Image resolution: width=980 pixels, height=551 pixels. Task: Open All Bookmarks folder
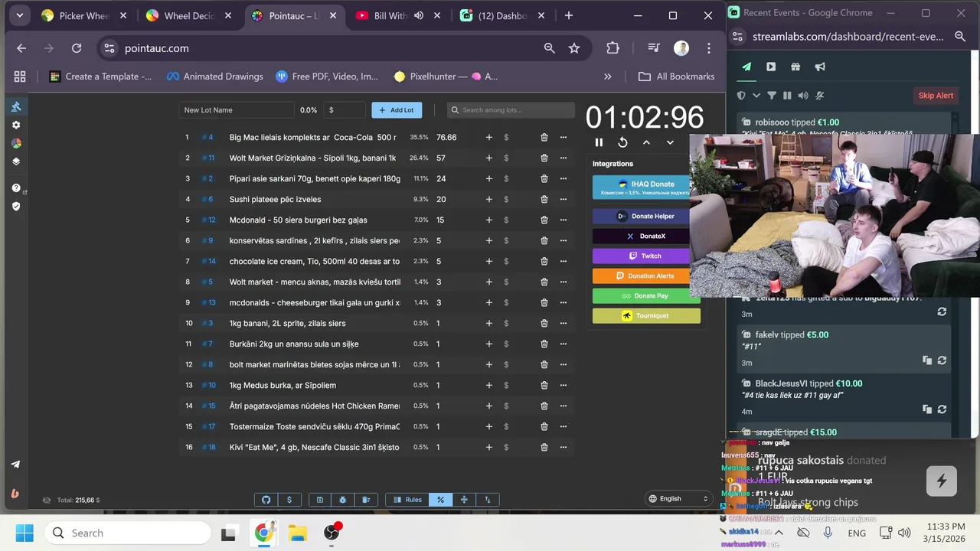676,77
